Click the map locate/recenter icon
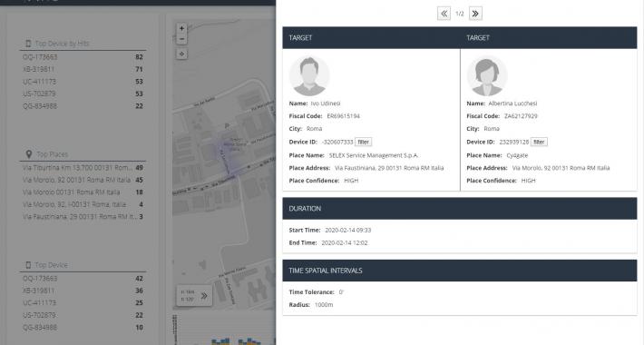The height and width of the screenshot is (345, 644). coord(181,54)
